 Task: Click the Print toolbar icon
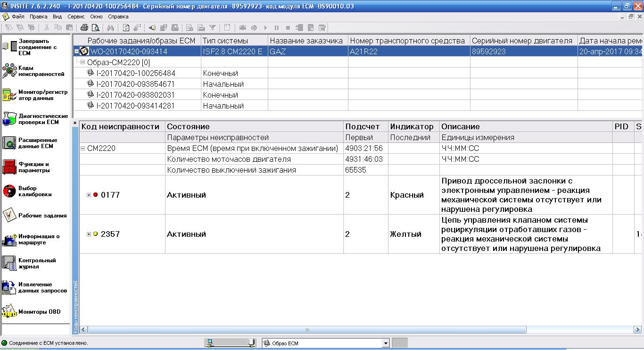tap(84, 27)
